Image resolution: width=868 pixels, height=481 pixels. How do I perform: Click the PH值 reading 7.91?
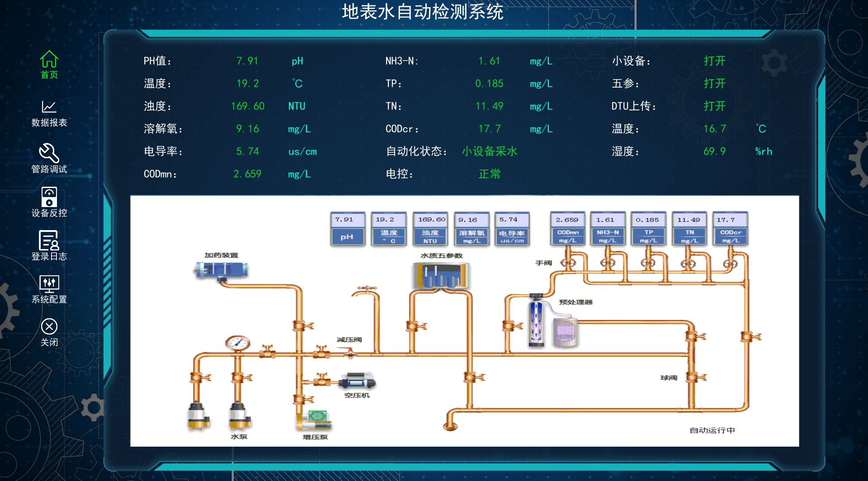(x=247, y=61)
